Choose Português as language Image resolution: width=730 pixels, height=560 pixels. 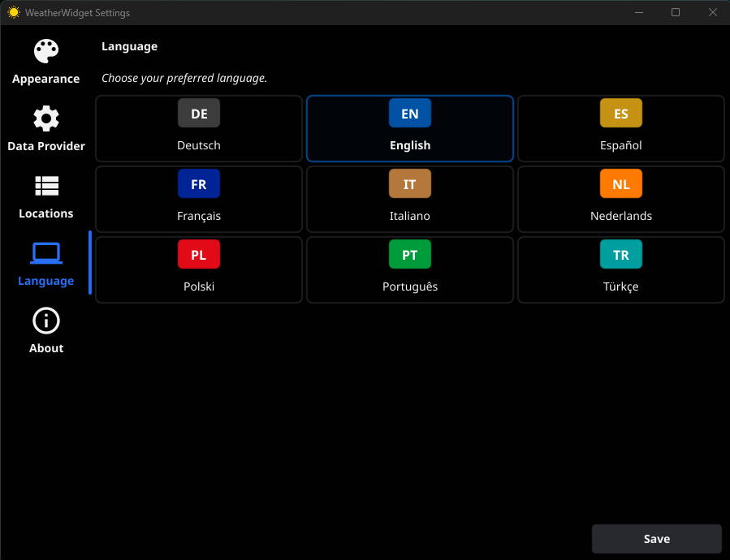click(410, 270)
